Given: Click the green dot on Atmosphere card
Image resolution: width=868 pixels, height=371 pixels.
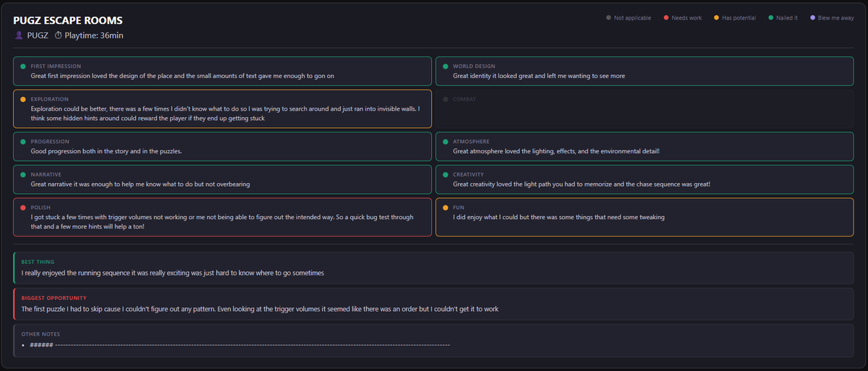Looking at the screenshot, I should [x=446, y=142].
